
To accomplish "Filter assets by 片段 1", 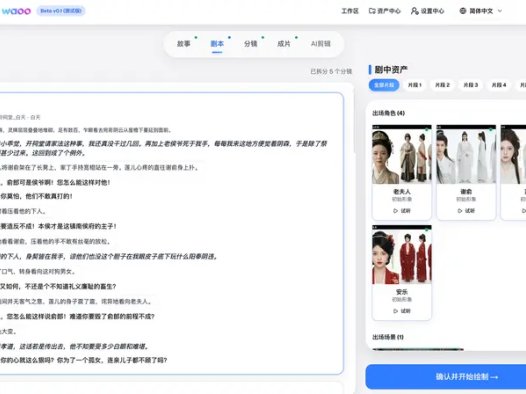I will pyautogui.click(x=415, y=85).
